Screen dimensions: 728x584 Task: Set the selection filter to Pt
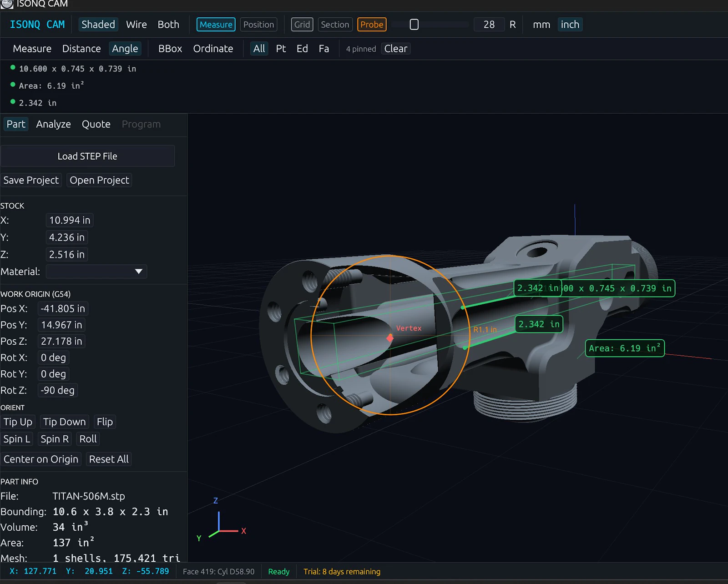point(281,49)
